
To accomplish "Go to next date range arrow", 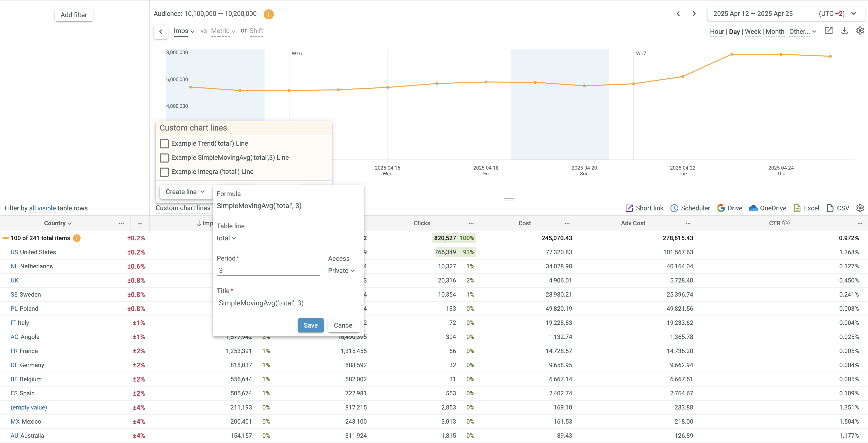I will coord(694,14).
